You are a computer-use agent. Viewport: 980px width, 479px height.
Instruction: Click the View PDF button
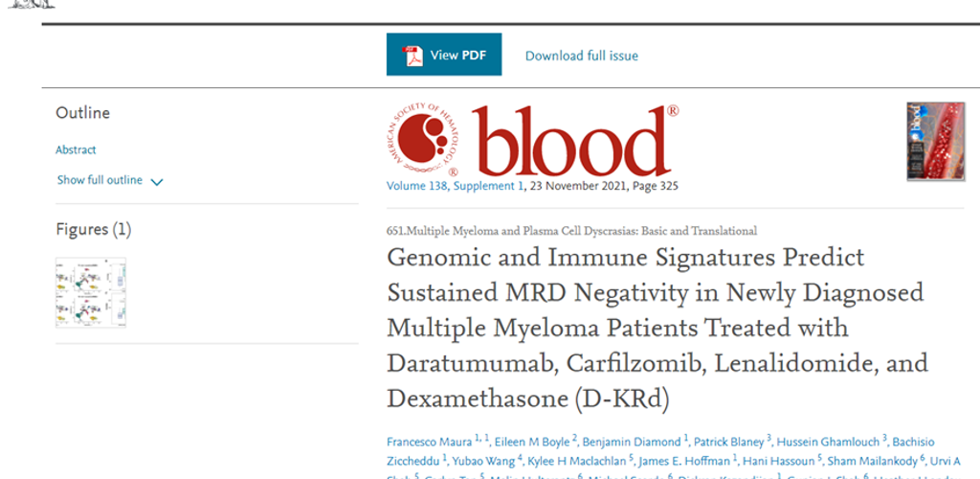pyautogui.click(x=443, y=56)
